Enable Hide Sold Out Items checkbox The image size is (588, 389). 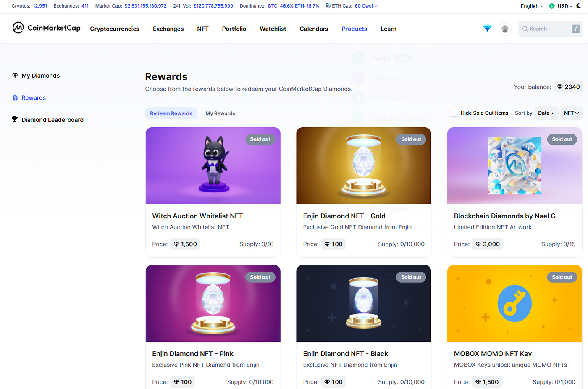point(454,113)
